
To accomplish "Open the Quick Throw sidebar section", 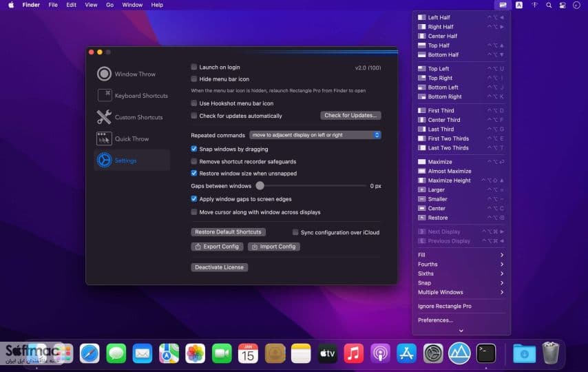I will point(132,138).
